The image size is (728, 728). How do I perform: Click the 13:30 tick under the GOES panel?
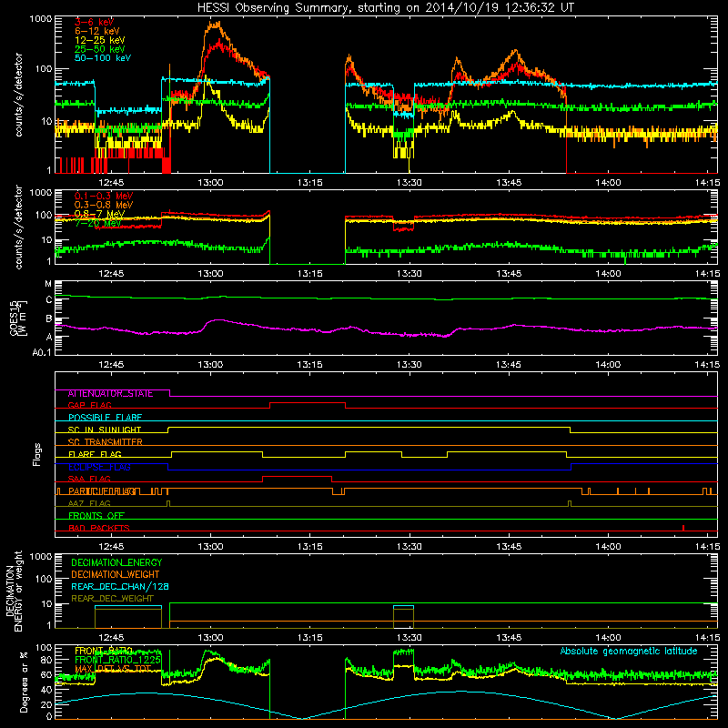pos(409,365)
